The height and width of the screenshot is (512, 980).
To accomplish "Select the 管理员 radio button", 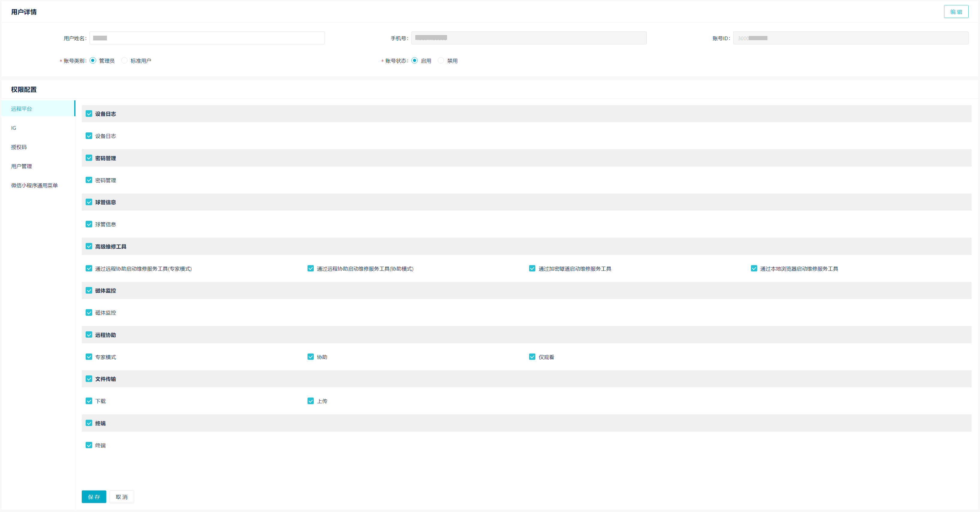I will click(93, 61).
